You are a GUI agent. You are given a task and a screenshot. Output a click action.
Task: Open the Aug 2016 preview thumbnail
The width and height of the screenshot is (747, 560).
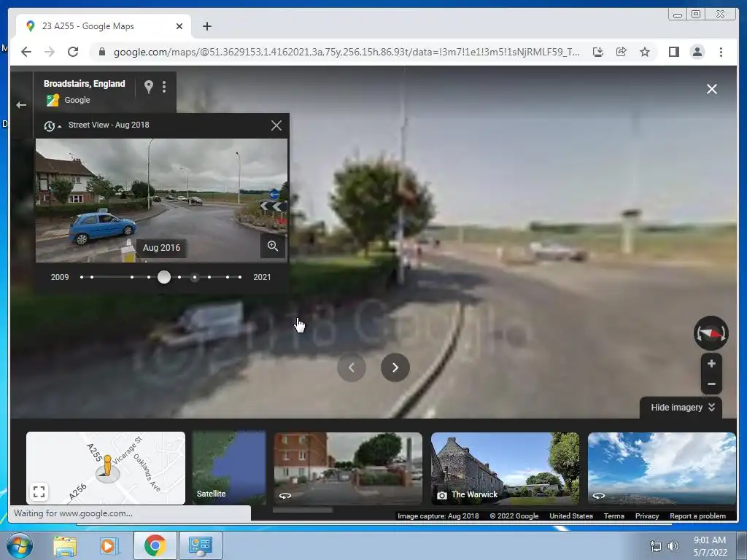[161, 200]
